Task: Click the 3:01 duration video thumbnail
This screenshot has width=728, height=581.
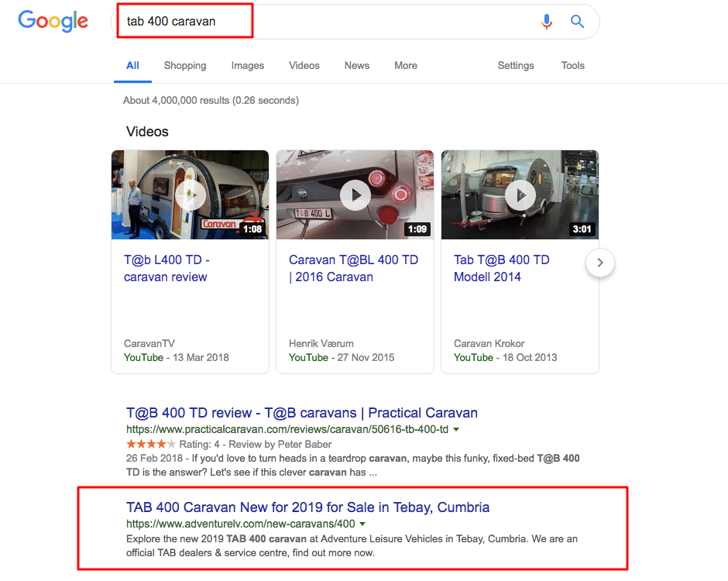Action: 520,194
